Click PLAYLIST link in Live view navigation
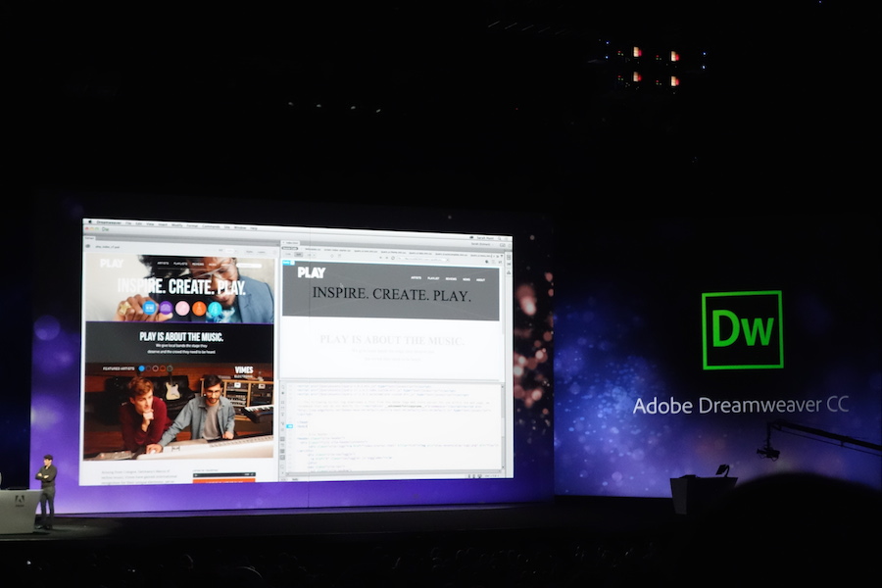The height and width of the screenshot is (588, 882). (x=433, y=277)
